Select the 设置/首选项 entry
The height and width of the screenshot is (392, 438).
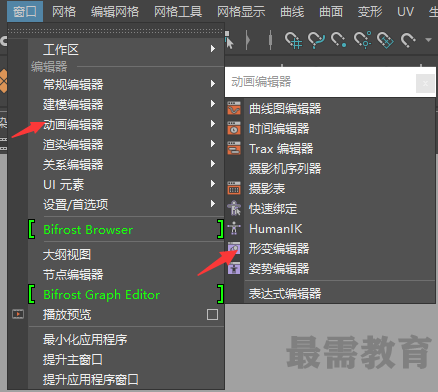pyautogui.click(x=126, y=204)
